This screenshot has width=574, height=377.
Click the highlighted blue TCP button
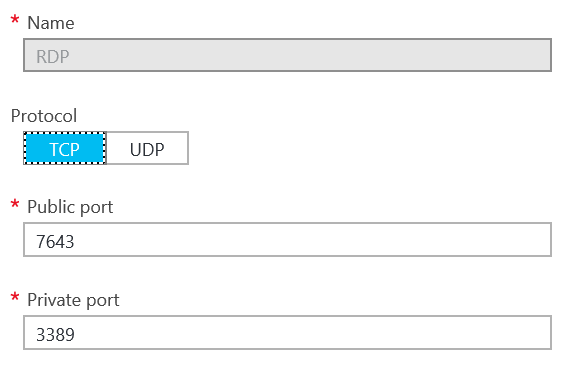tap(65, 148)
